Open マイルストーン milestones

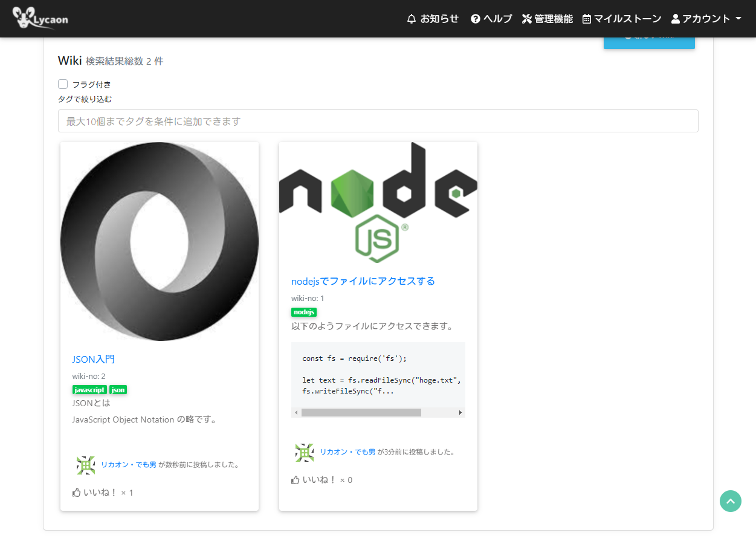pos(622,19)
